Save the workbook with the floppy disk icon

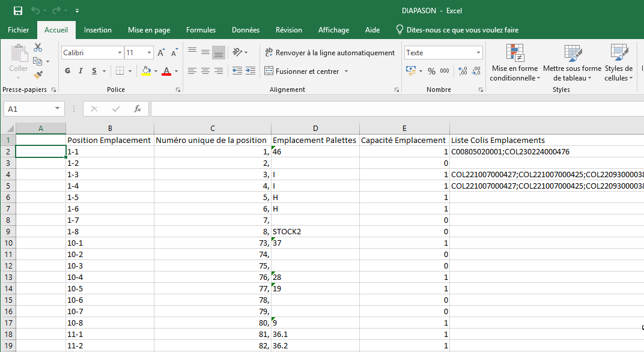point(17,11)
